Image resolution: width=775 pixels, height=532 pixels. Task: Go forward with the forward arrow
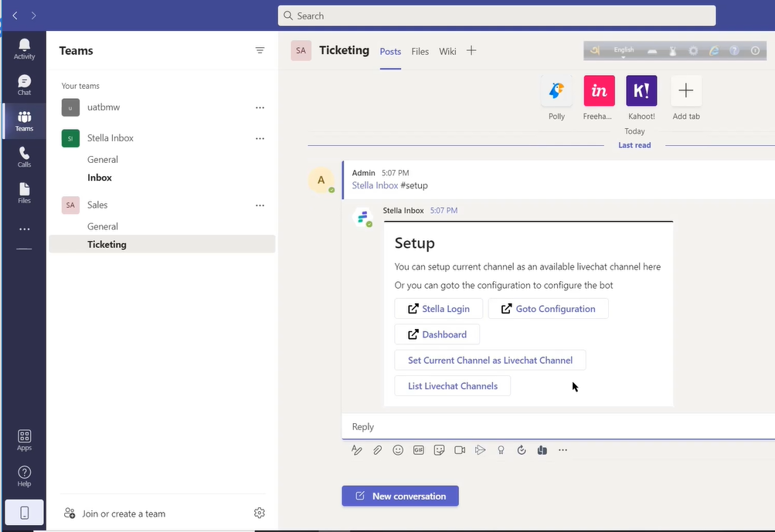(x=33, y=15)
